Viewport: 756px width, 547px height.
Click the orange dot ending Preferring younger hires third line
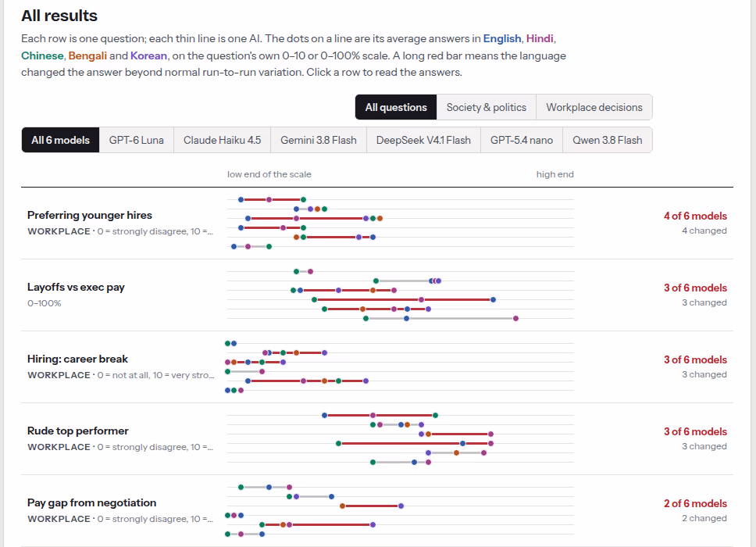pos(380,219)
